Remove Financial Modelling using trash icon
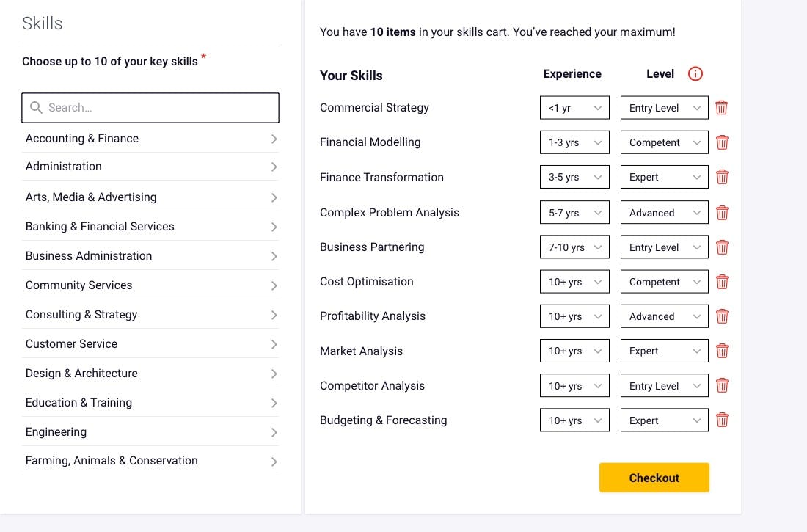The image size is (807, 532). click(722, 142)
